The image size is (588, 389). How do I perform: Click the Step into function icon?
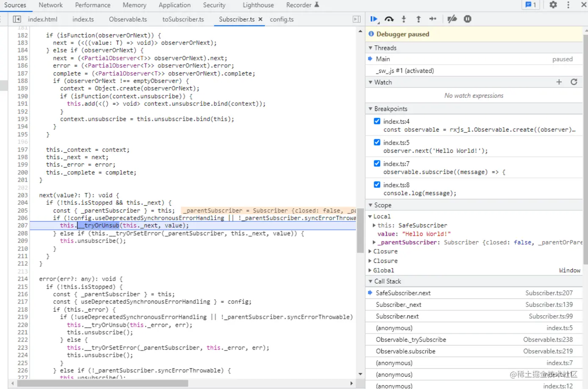pyautogui.click(x=404, y=19)
